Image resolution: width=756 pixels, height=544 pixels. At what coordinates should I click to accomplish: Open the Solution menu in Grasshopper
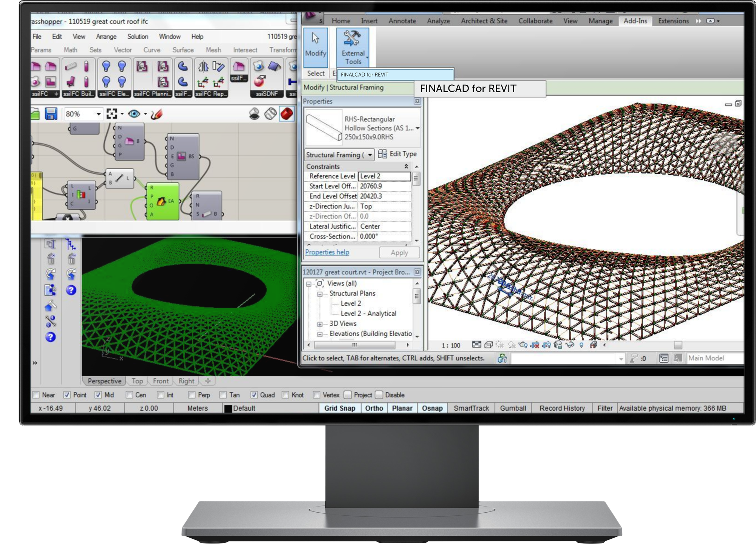pos(138,37)
